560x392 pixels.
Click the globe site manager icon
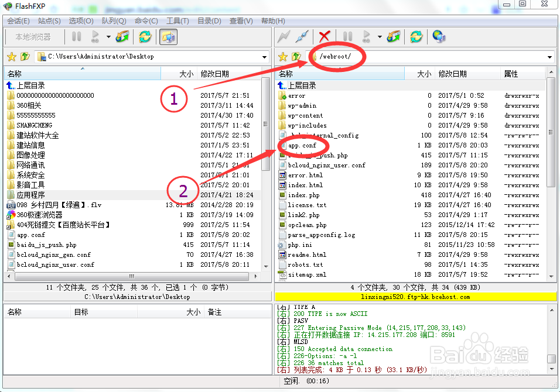click(x=439, y=36)
